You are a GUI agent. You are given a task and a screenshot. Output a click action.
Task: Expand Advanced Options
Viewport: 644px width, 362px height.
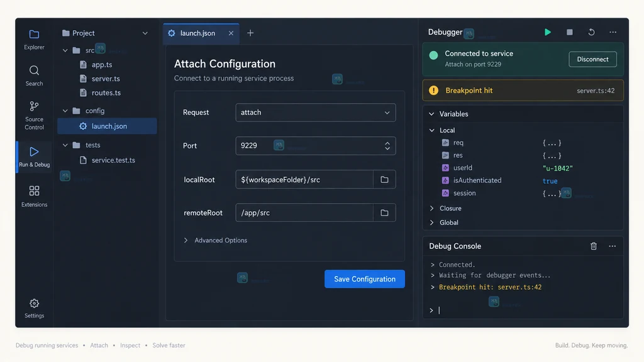point(216,240)
